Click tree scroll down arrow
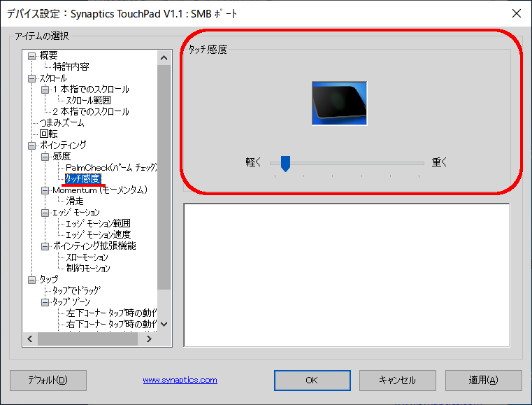Image resolution: width=532 pixels, height=405 pixels. (x=164, y=324)
